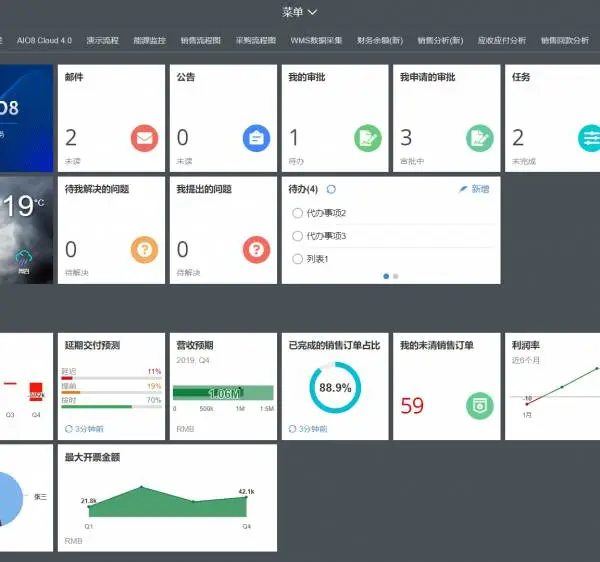Click the 最大开票金额 area chart
This screenshot has width=600, height=562.
pos(168,502)
